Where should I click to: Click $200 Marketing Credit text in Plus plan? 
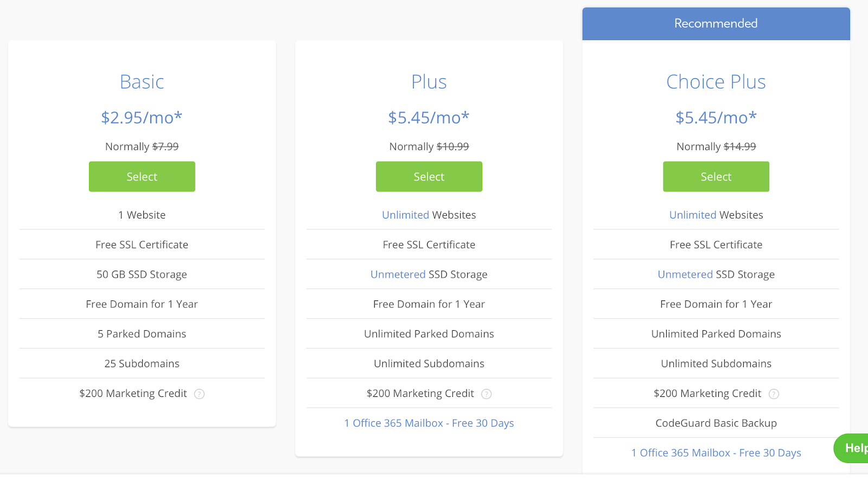(420, 393)
